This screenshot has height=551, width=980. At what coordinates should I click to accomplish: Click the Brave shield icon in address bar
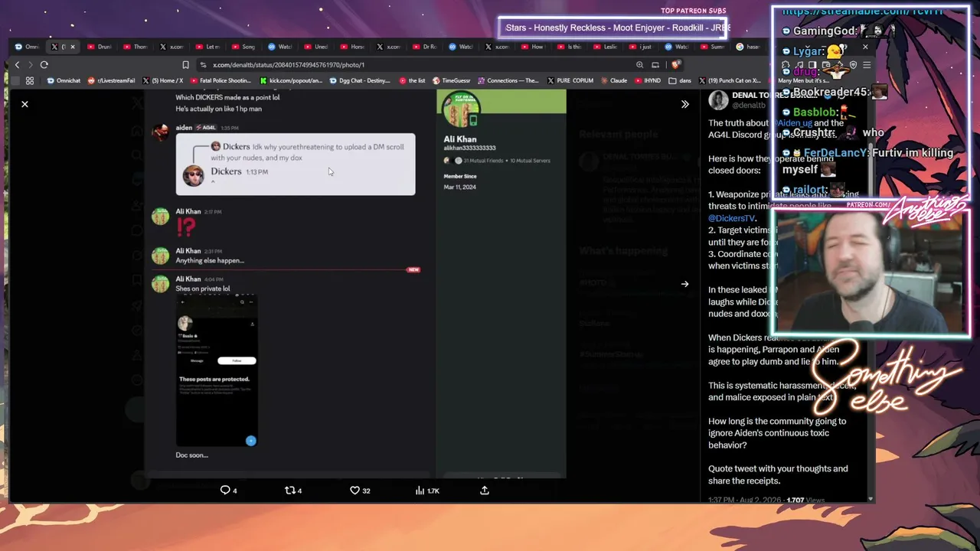[x=676, y=65]
